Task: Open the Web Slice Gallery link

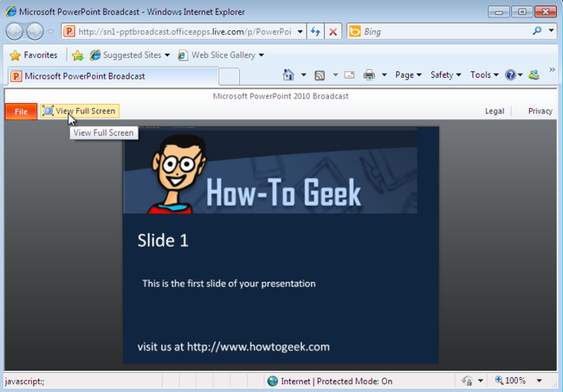Action: point(221,55)
